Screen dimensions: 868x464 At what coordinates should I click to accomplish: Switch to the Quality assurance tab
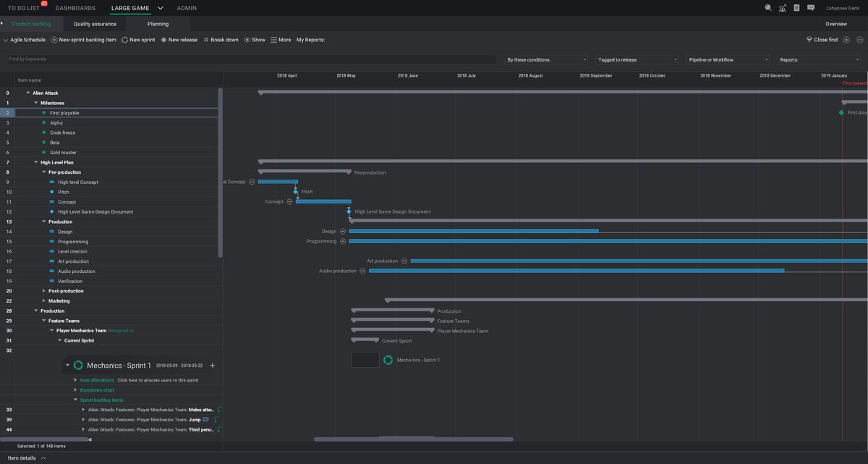click(95, 24)
